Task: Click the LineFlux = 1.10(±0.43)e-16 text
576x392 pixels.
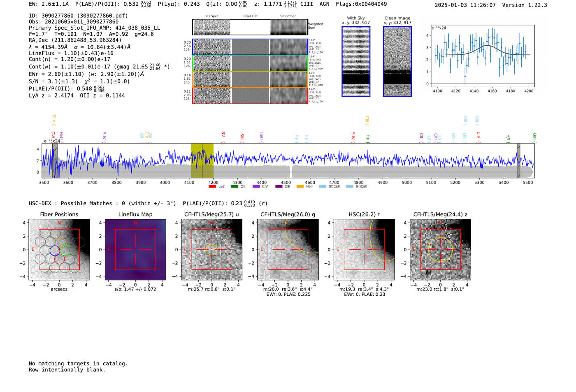Action: pos(71,53)
